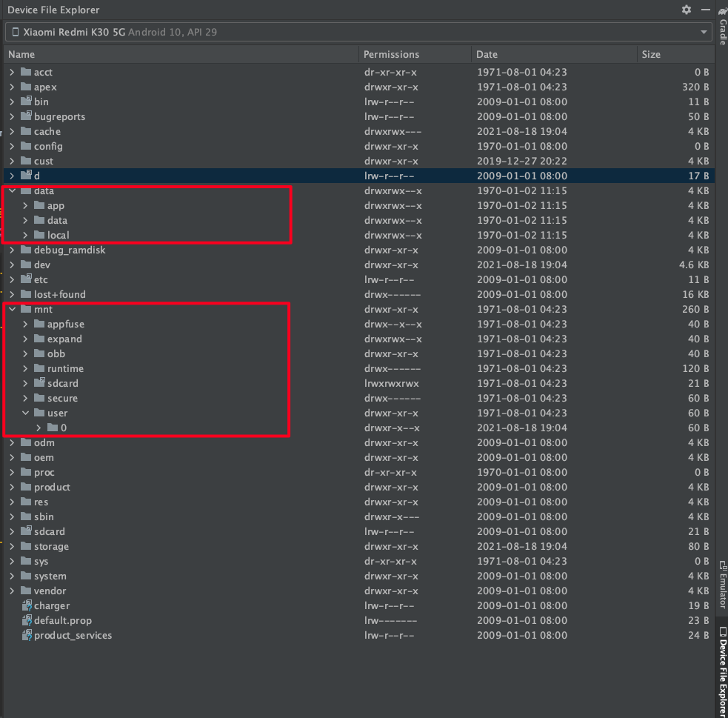Expand the appfuse folder
The image size is (728, 718).
(25, 324)
